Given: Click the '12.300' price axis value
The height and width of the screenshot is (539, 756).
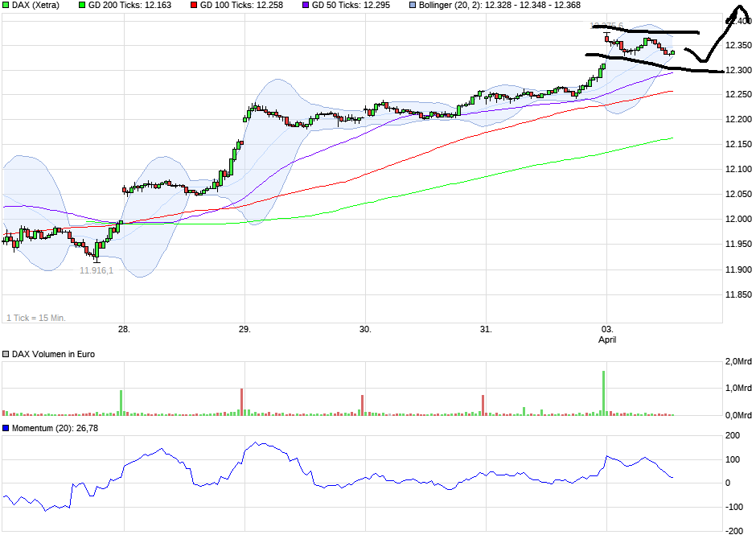Looking at the screenshot, I should coord(738,70).
